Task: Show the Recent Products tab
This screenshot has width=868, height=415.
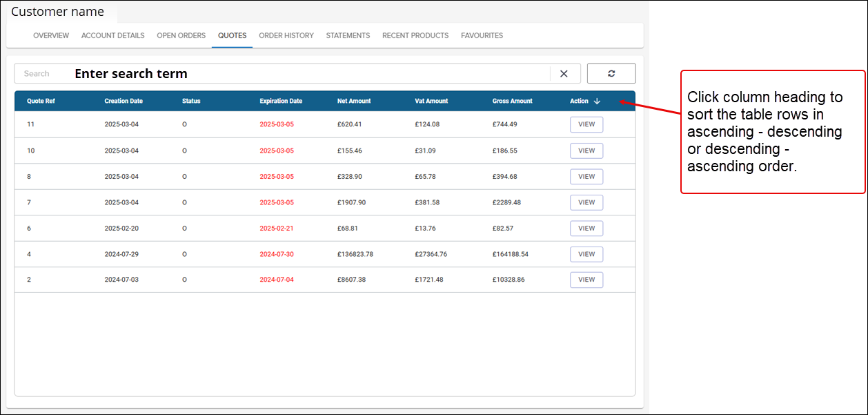Action: pyautogui.click(x=415, y=36)
